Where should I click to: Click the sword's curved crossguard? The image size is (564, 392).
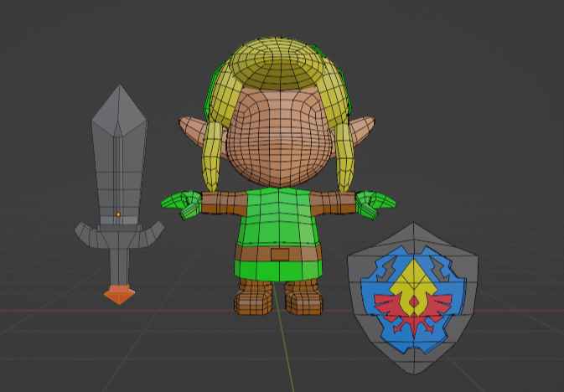[x=119, y=235]
